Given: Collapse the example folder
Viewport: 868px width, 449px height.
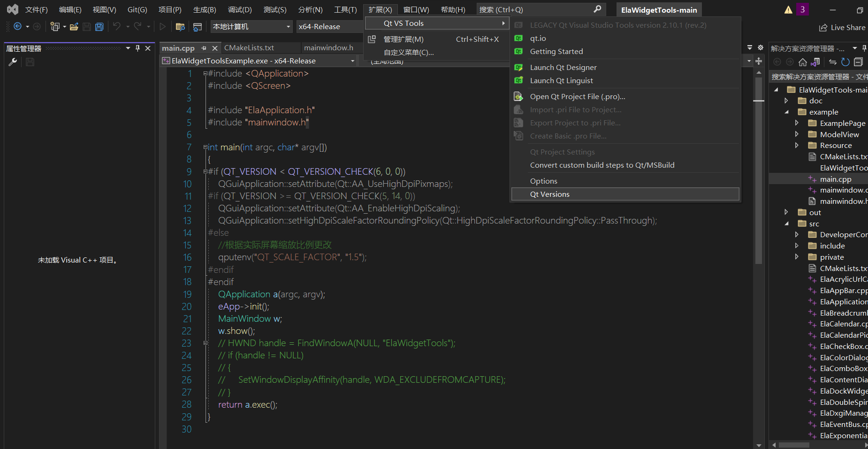Looking at the screenshot, I should pos(786,112).
